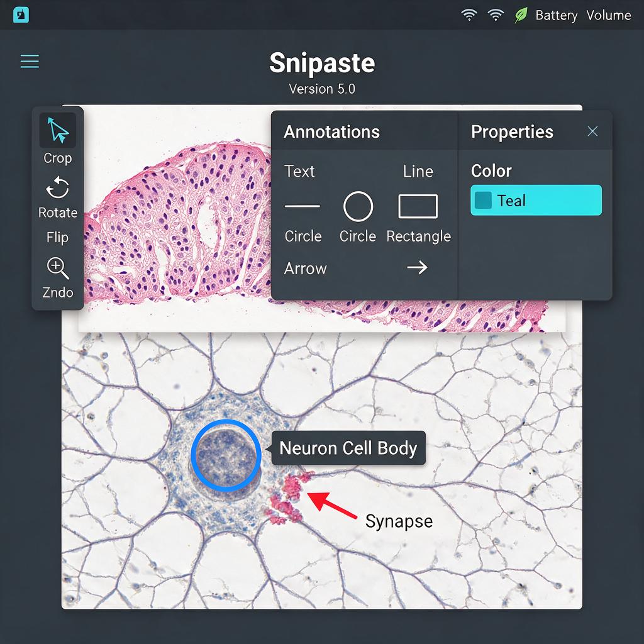Choose the Line annotation option
This screenshot has height=644, width=644.
(418, 171)
